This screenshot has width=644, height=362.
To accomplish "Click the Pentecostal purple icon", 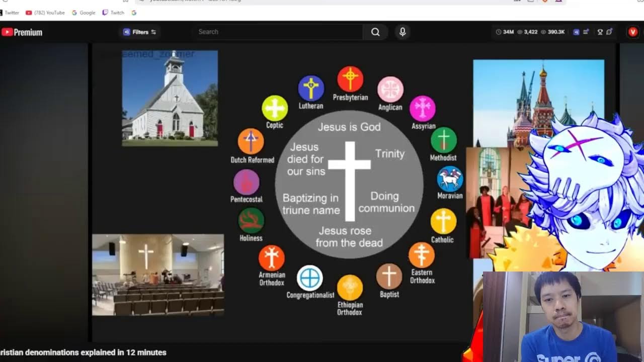I will [x=247, y=182].
